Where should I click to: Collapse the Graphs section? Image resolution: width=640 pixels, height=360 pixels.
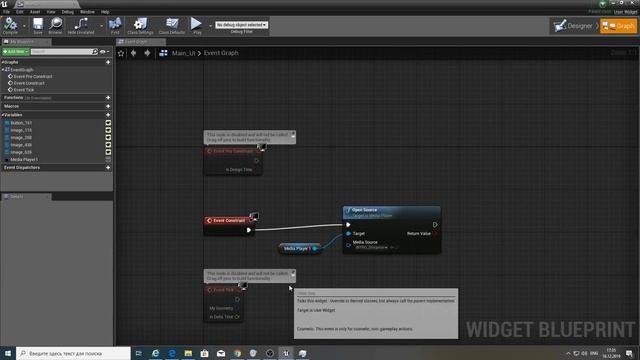pyautogui.click(x=2, y=62)
